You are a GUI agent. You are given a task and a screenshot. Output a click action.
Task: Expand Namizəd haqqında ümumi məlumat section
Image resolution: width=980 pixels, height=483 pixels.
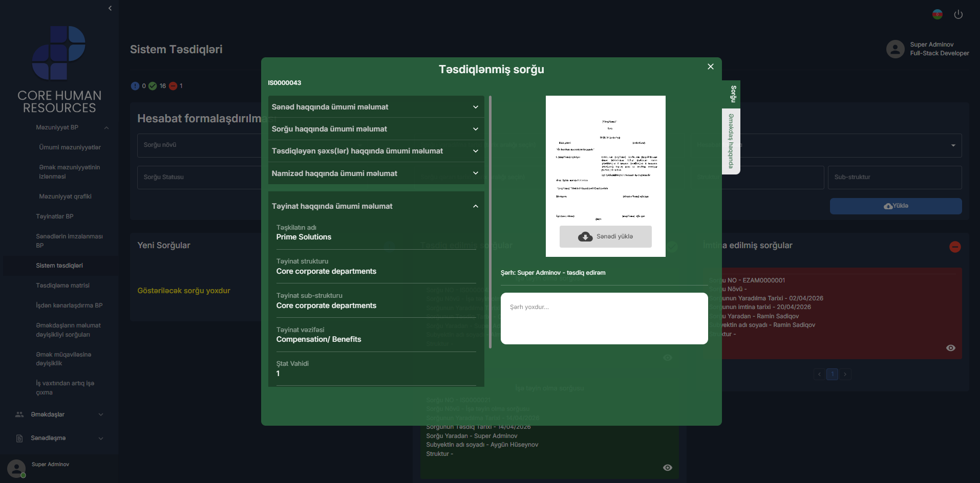376,173
